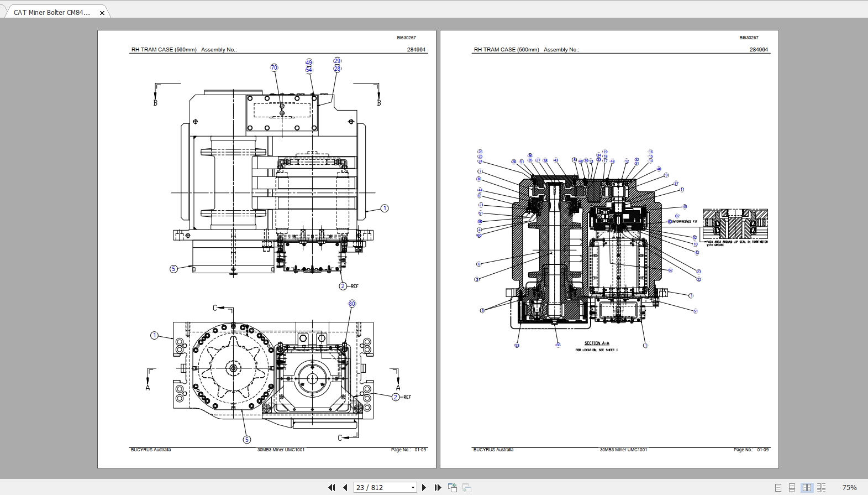
Task: Switch to single page view
Action: point(778,487)
